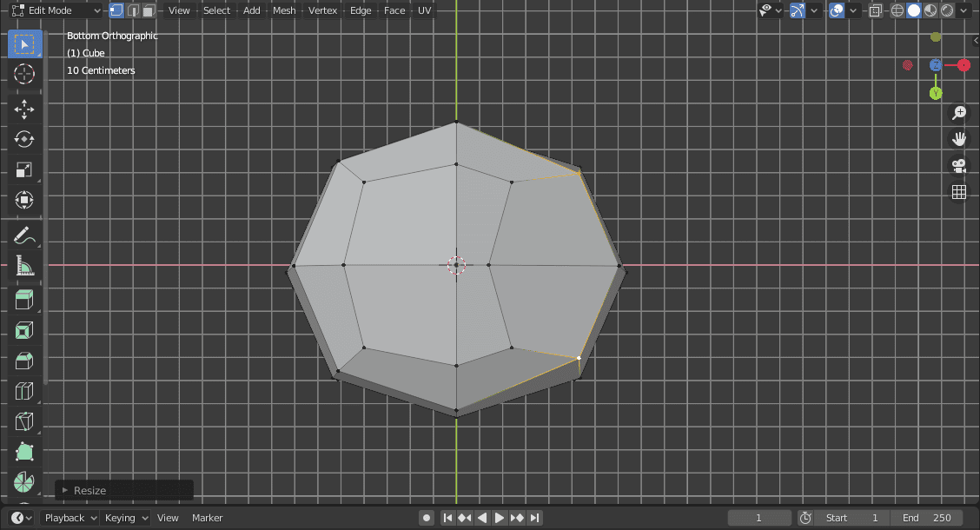Open the viewport shading options dropdown
The image size is (980, 530).
tap(964, 10)
